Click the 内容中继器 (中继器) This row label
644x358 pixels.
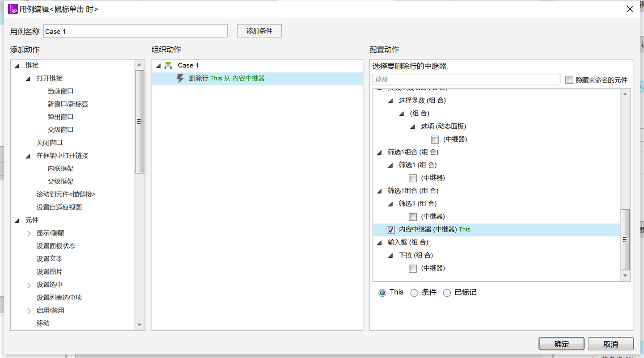[x=435, y=230]
